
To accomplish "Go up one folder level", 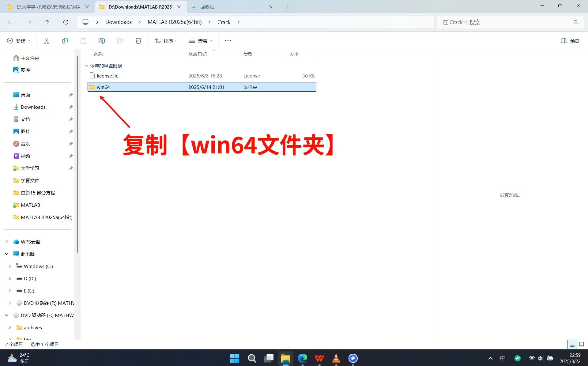I will click(47, 22).
